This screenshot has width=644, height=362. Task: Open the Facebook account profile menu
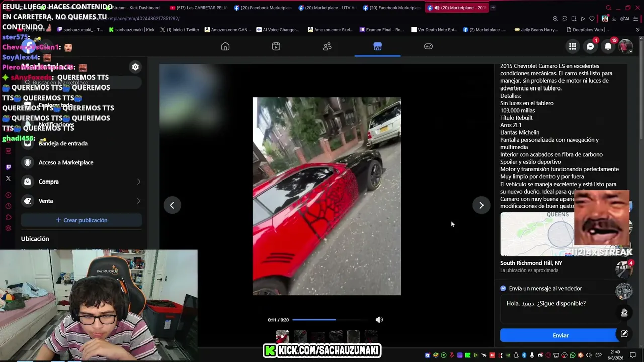[625, 46]
